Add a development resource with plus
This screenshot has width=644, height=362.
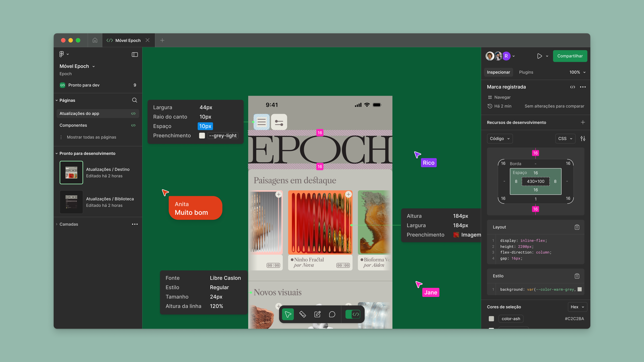[583, 122]
